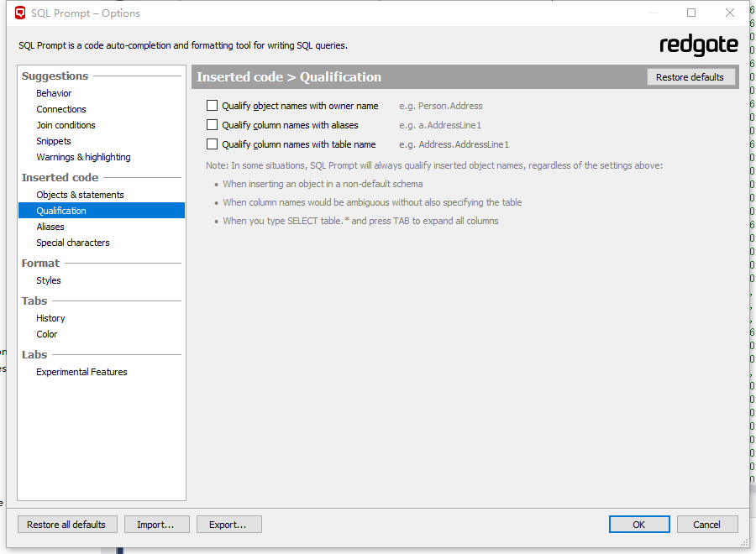Image resolution: width=756 pixels, height=554 pixels.
Task: Open the Aliases options page
Action: [50, 227]
